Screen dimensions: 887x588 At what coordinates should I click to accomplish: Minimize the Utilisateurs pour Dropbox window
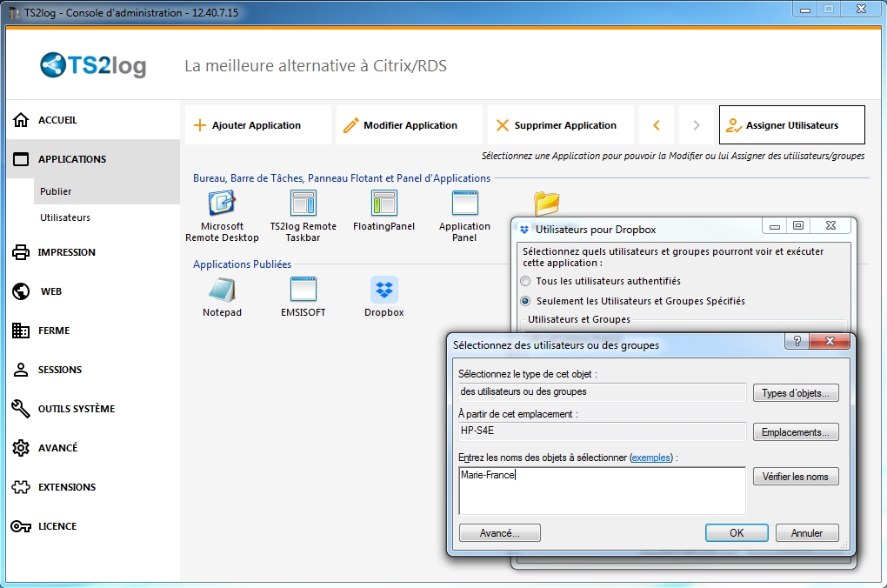775,226
